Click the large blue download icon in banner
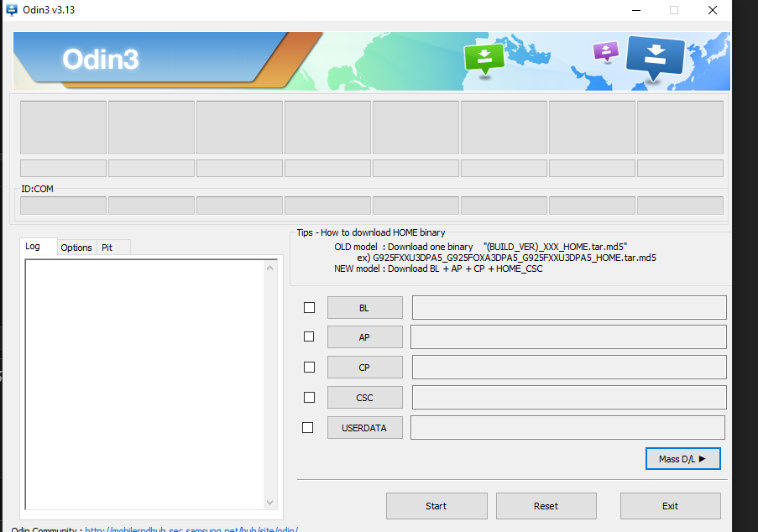758x532 pixels. [x=655, y=57]
